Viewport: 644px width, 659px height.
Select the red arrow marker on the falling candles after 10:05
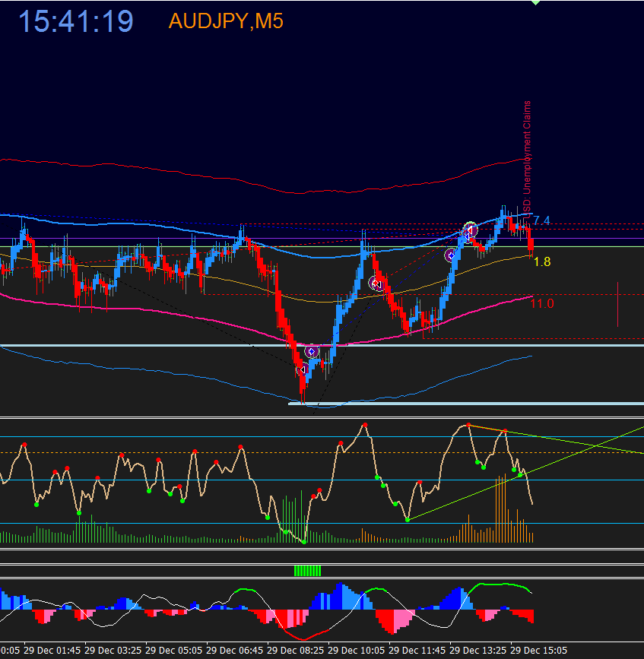376,284
